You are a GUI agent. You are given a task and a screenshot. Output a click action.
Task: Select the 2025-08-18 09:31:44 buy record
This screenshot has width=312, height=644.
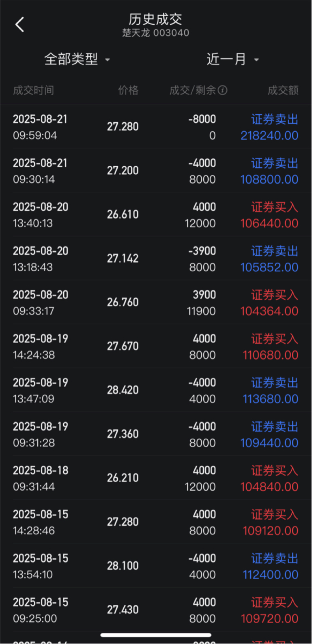[x=156, y=478]
